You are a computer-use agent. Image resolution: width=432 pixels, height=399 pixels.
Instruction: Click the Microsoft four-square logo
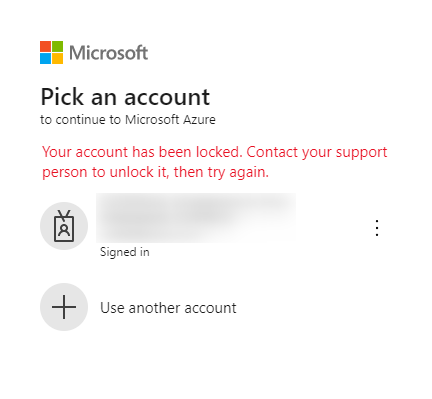coord(51,52)
